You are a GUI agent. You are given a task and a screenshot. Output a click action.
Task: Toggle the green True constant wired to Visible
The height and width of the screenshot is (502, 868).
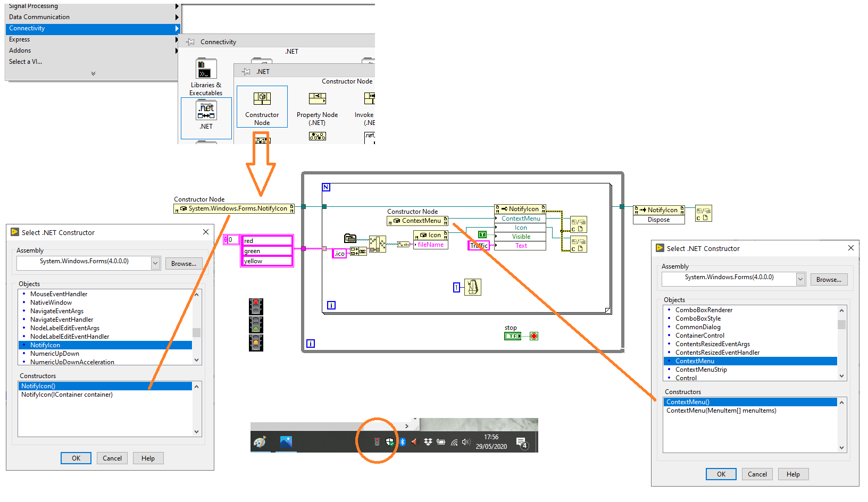[481, 234]
